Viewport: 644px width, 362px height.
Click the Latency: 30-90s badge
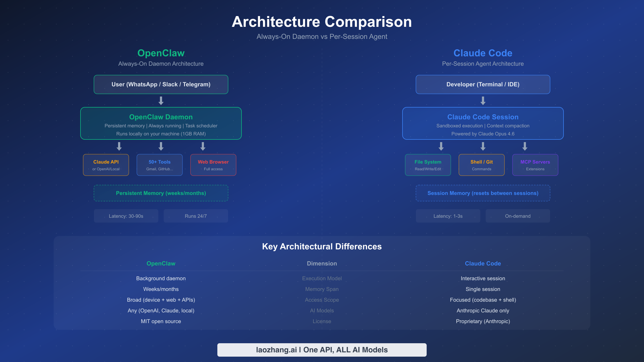coord(126,216)
